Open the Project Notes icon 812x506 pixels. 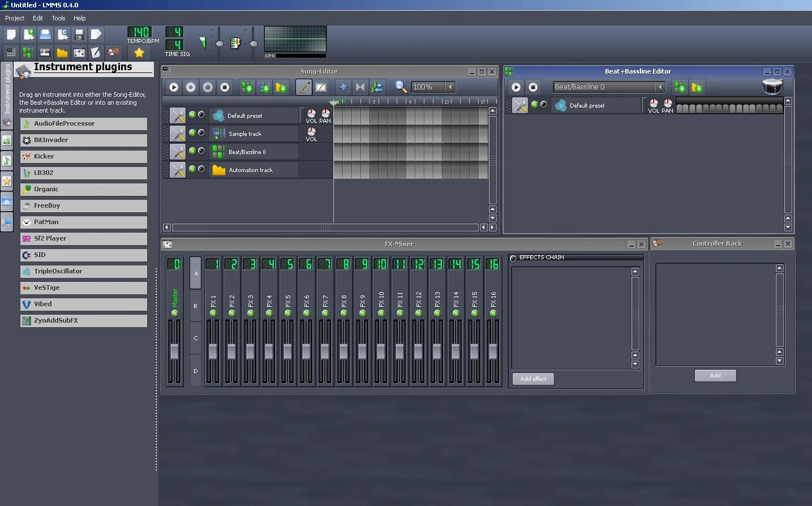click(x=96, y=52)
